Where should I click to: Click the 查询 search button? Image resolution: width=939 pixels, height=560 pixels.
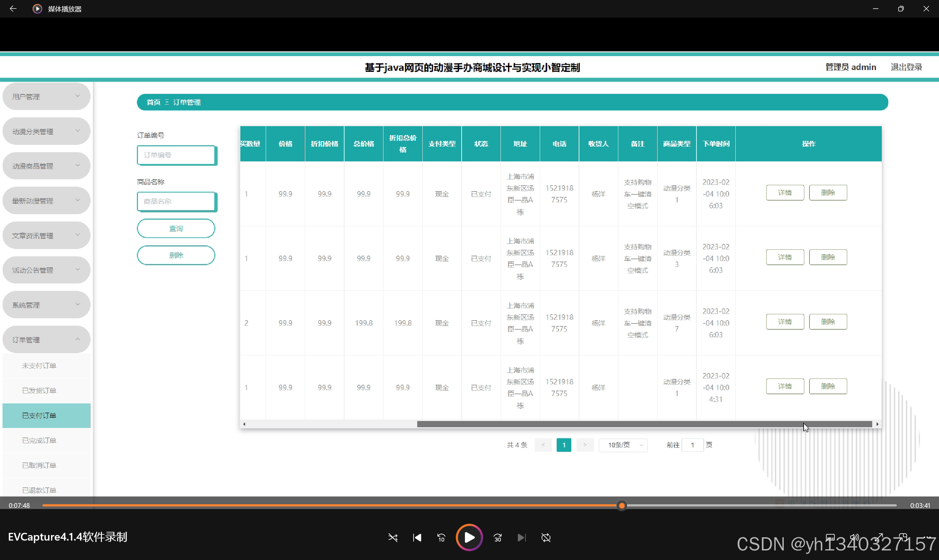[x=176, y=229]
